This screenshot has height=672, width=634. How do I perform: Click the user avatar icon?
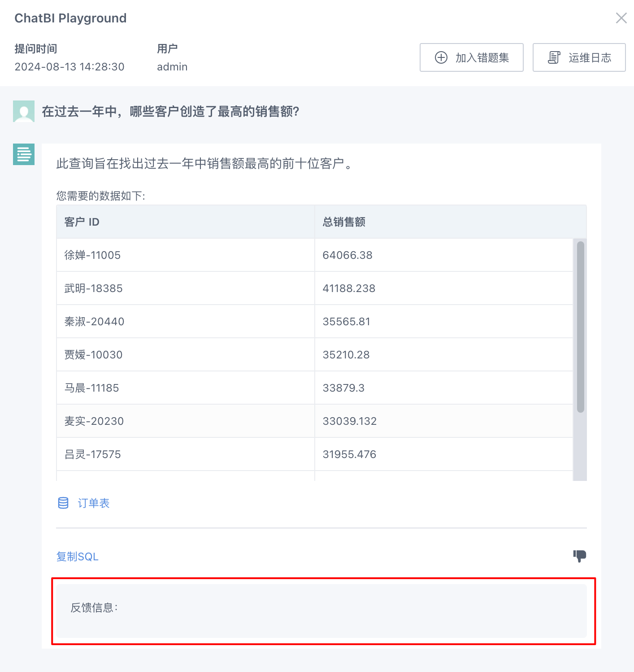click(24, 111)
